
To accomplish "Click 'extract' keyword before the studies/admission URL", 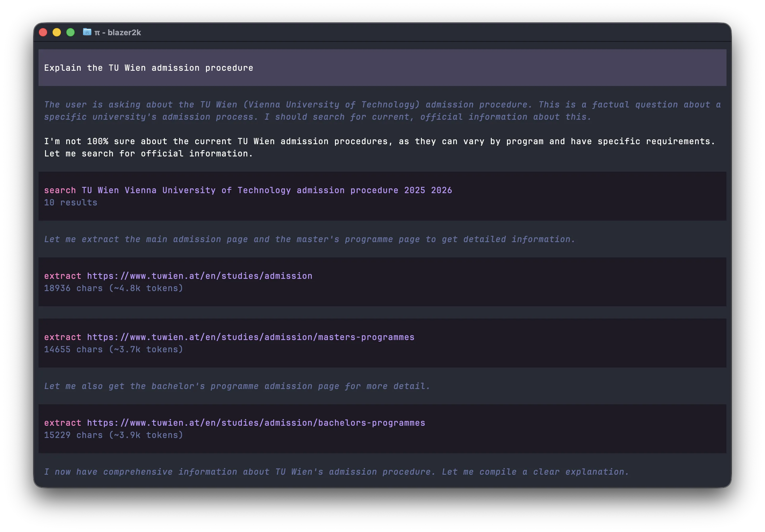I will coord(63,276).
